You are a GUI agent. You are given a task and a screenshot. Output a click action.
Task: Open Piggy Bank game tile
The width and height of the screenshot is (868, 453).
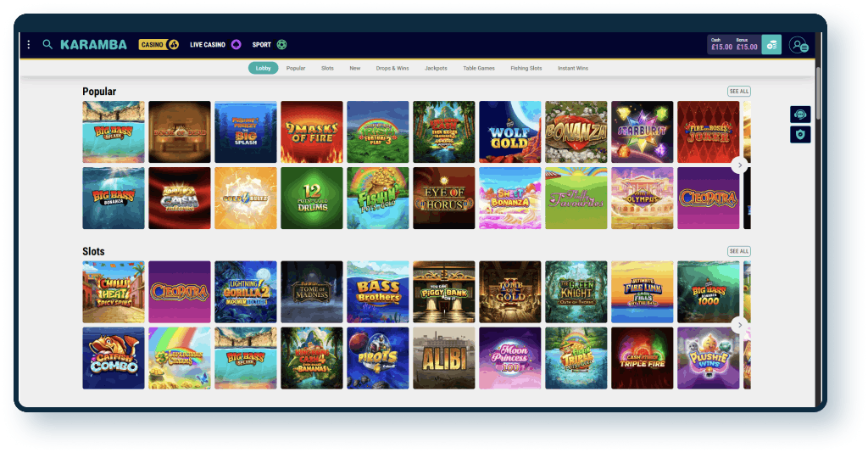coord(444,292)
